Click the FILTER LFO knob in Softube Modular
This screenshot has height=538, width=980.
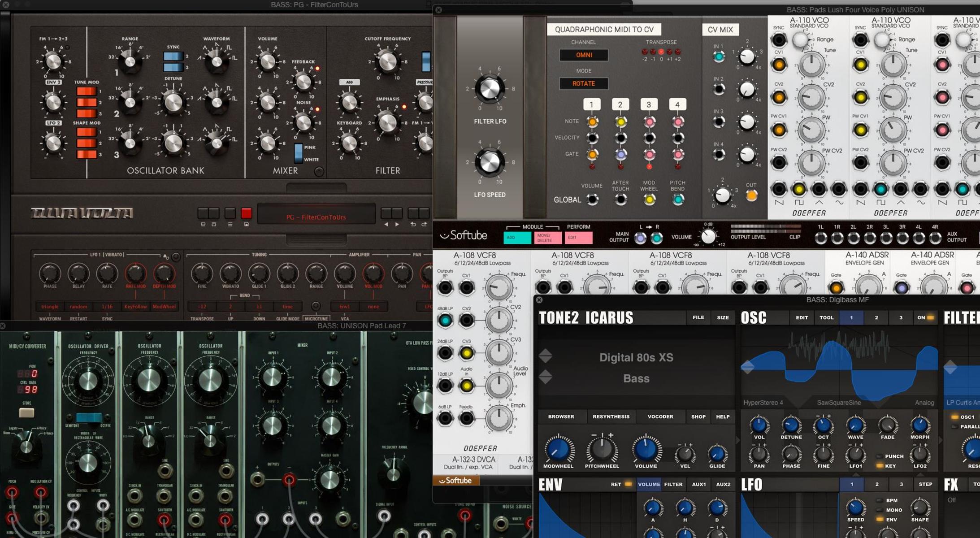[490, 89]
